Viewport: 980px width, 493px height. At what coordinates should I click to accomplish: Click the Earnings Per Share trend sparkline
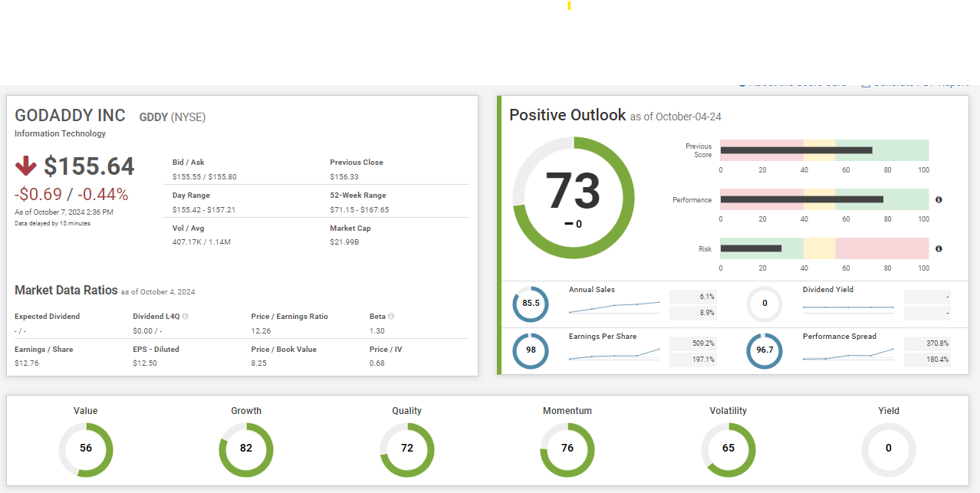tap(614, 353)
